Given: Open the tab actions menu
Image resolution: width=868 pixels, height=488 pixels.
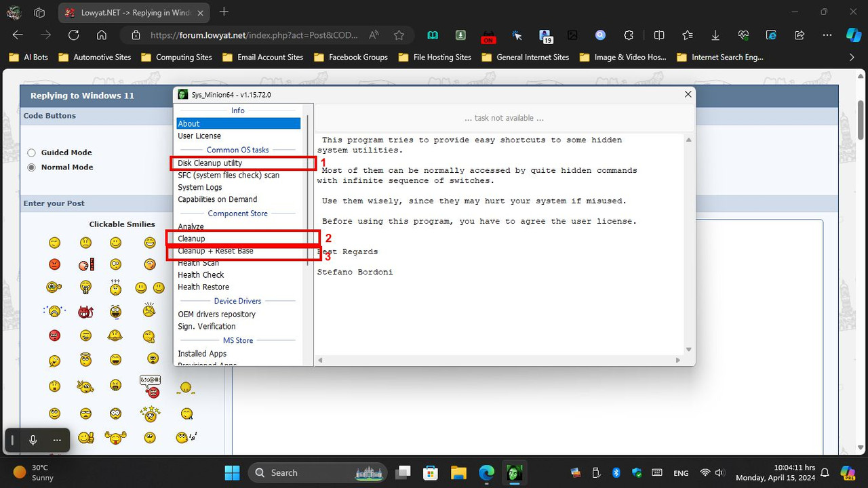Looking at the screenshot, I should (x=39, y=12).
